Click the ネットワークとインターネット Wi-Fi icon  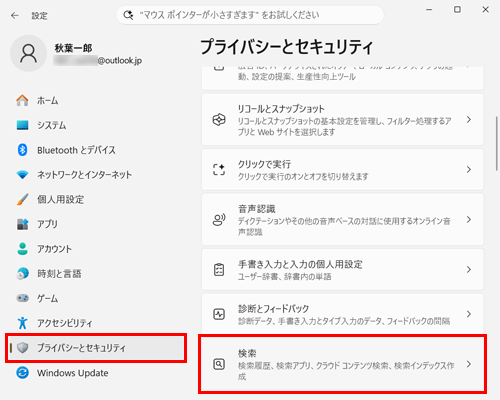[22, 175]
